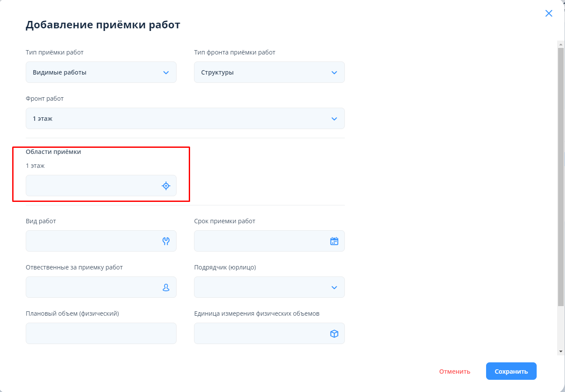
Task: Open calendar icon in Срок приемки работ
Action: (x=334, y=241)
